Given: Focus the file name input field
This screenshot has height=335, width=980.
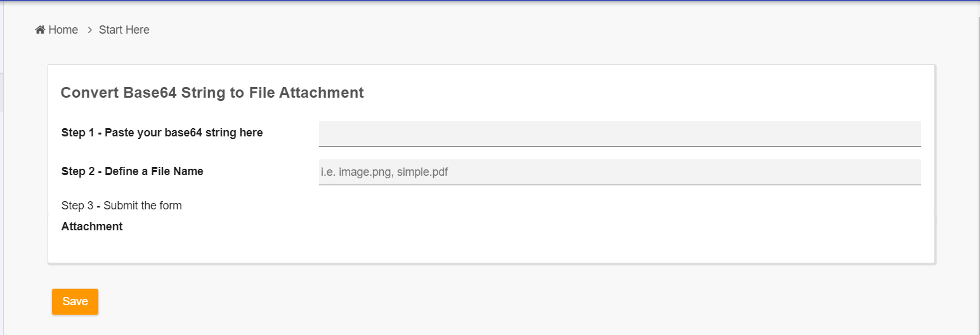Looking at the screenshot, I should 619,172.
